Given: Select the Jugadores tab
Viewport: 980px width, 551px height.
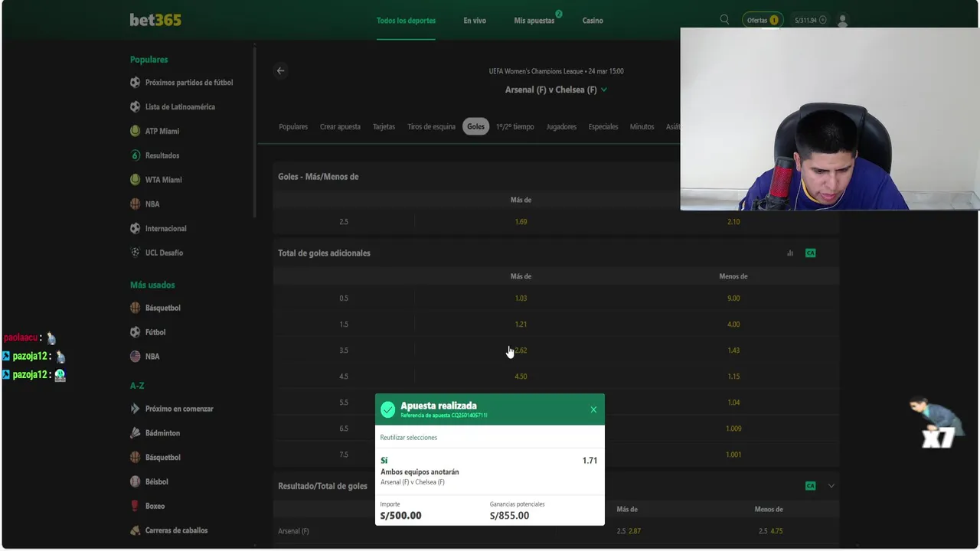Looking at the screenshot, I should point(561,127).
